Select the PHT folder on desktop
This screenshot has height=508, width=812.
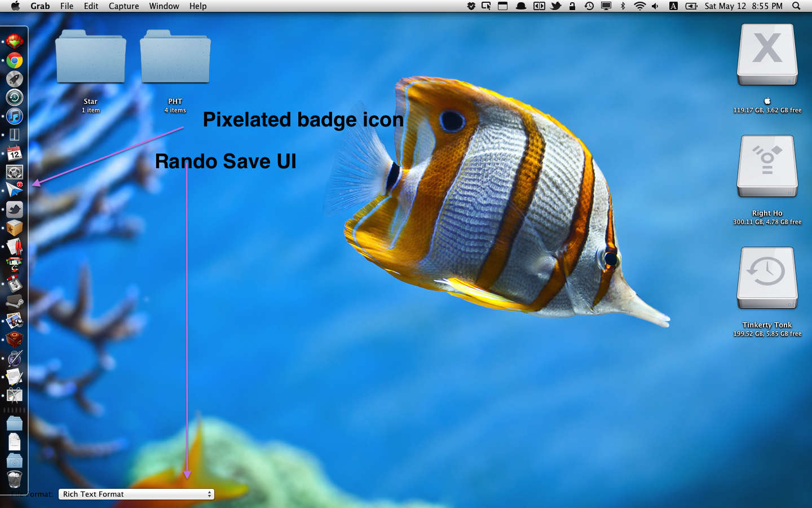(x=175, y=57)
